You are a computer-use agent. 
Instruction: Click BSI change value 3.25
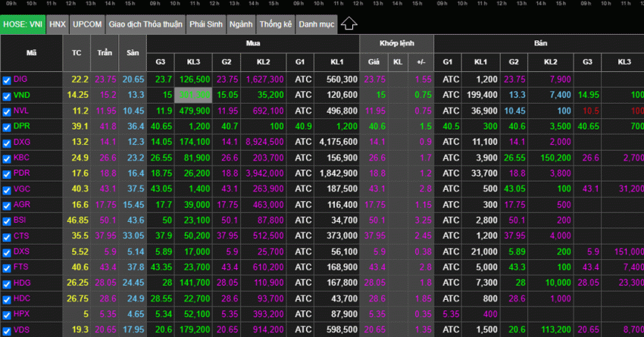click(x=423, y=220)
